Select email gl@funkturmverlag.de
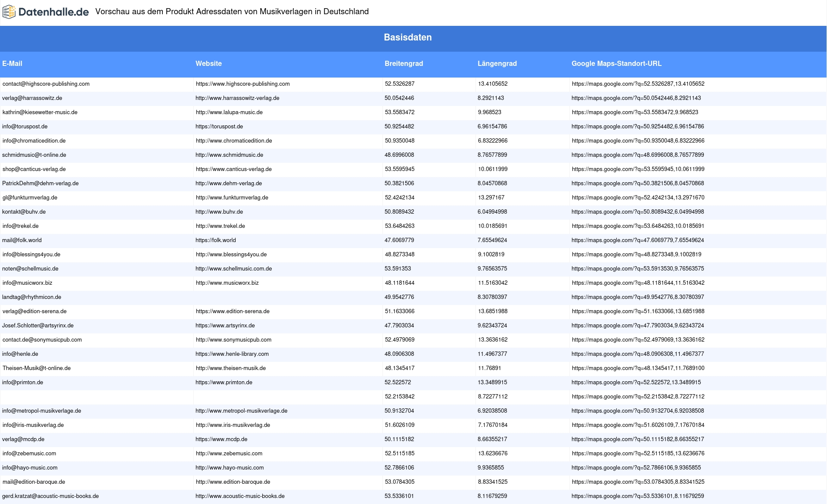The image size is (827, 504). pos(30,198)
